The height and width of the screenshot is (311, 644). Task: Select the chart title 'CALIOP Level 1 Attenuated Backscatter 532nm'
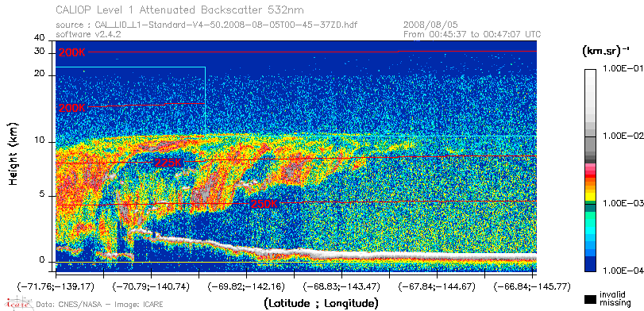coord(179,10)
